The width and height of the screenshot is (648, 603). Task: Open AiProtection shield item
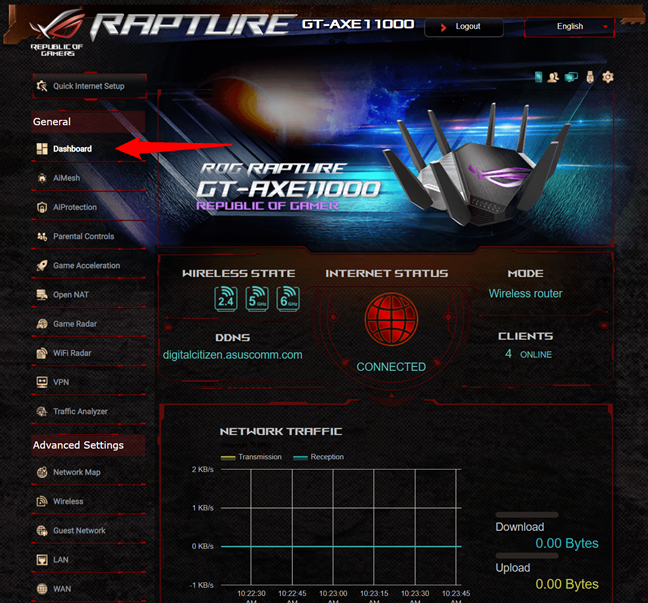[x=88, y=207]
